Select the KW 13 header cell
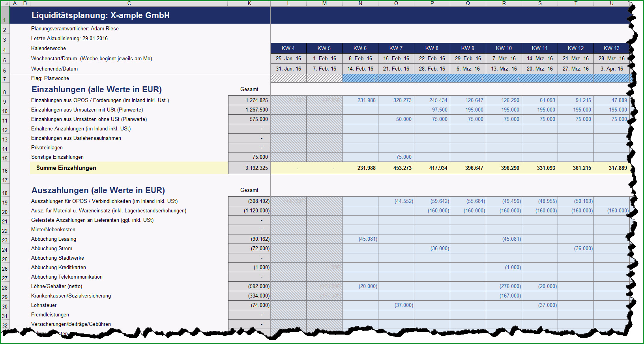 pos(612,48)
